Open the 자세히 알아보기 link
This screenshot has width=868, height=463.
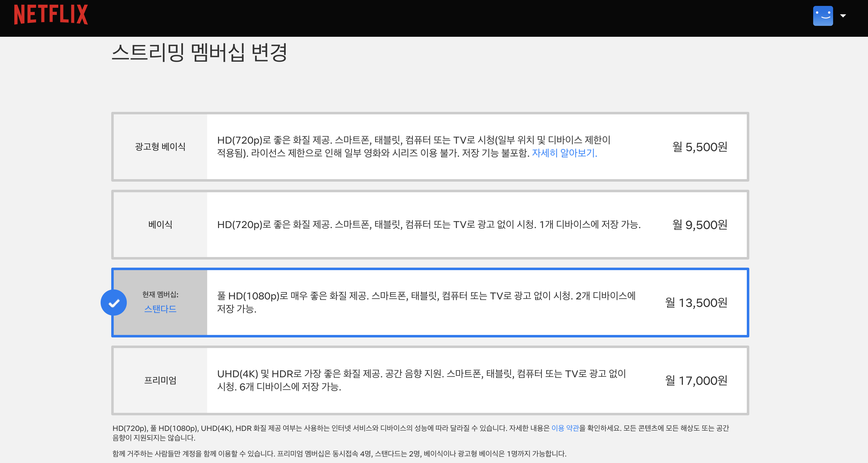[x=565, y=153]
